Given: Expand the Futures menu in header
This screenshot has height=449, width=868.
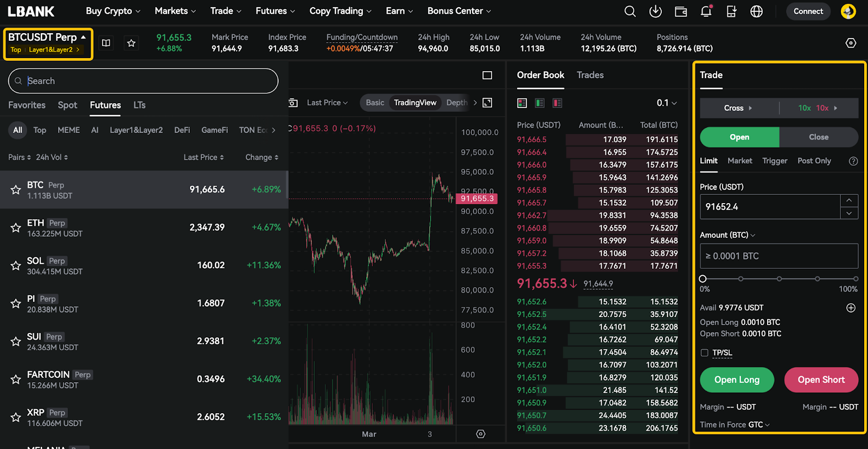Looking at the screenshot, I should pyautogui.click(x=276, y=11).
